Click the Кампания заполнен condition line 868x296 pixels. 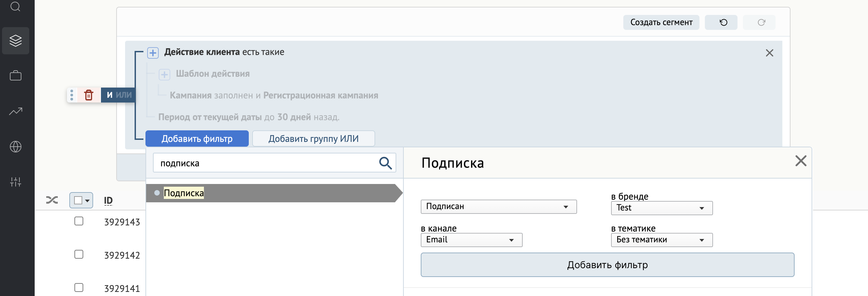click(274, 95)
